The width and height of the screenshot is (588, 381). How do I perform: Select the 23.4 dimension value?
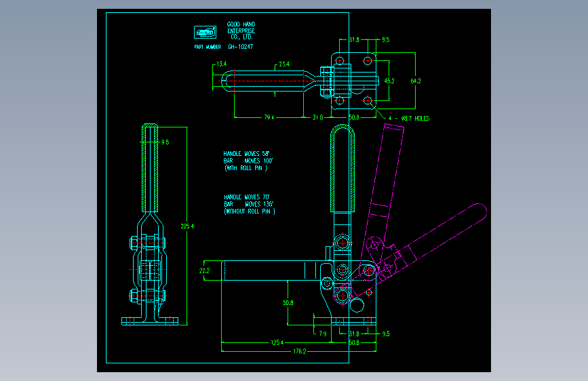pos(284,64)
